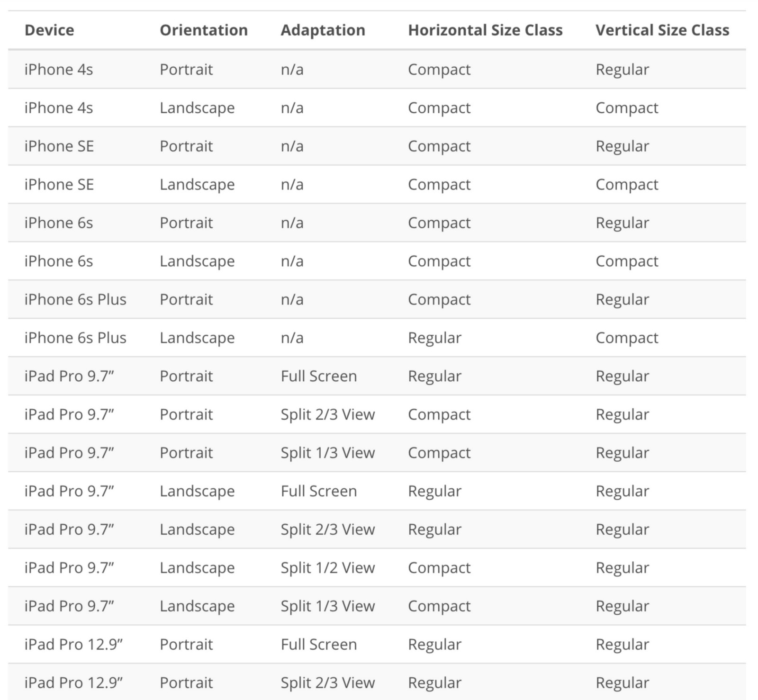Click Split 2/3 View in iPad 9.7" Landscape row

tap(327, 529)
